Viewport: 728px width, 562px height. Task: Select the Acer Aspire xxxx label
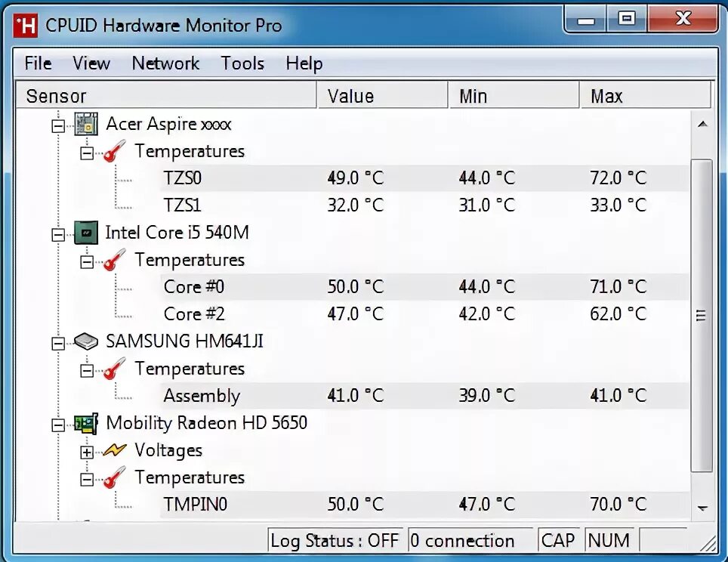tap(168, 124)
